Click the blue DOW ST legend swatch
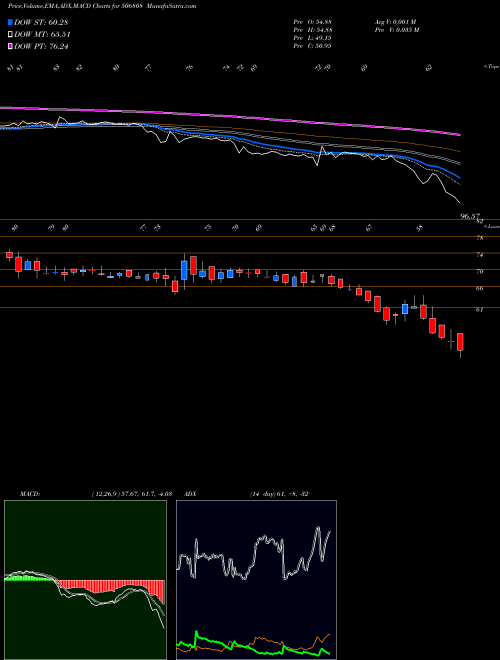This screenshot has width=500, height=660. coord(10,22)
